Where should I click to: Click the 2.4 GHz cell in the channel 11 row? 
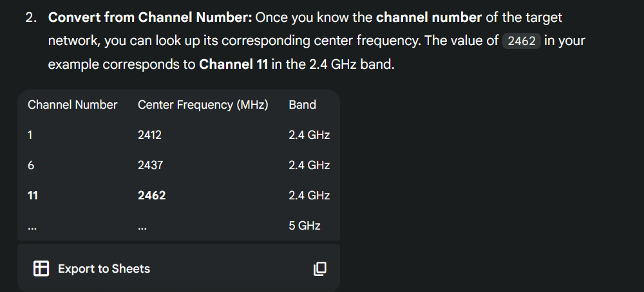309,196
